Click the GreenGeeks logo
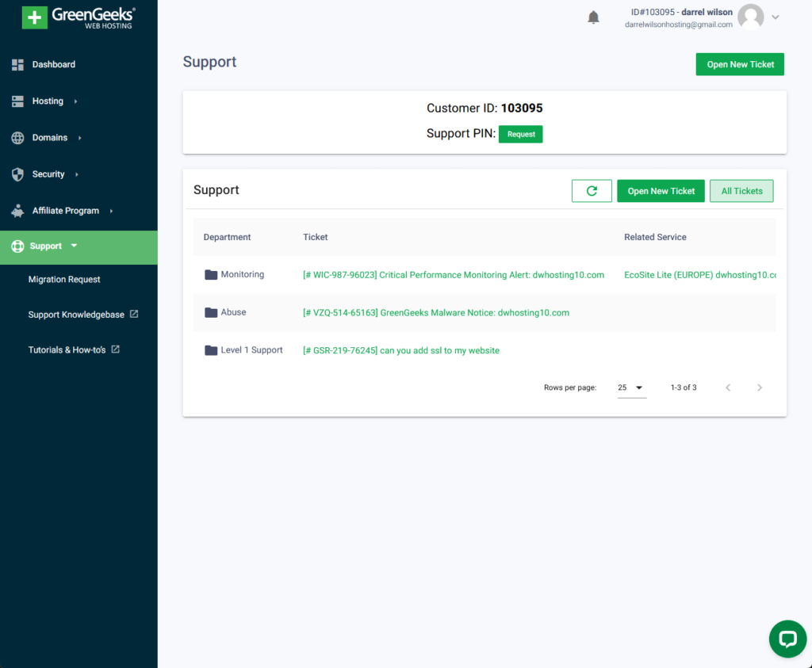 (79, 17)
